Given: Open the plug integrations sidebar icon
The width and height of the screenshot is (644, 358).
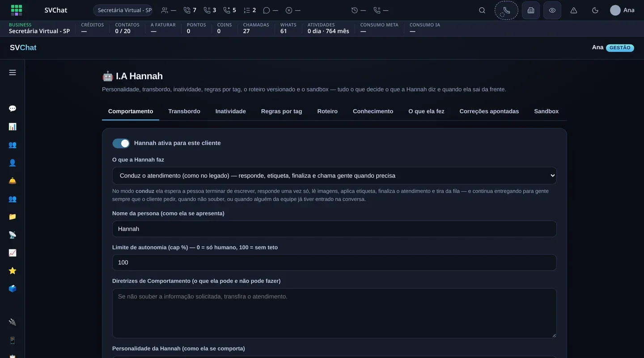Looking at the screenshot, I should (x=13, y=322).
